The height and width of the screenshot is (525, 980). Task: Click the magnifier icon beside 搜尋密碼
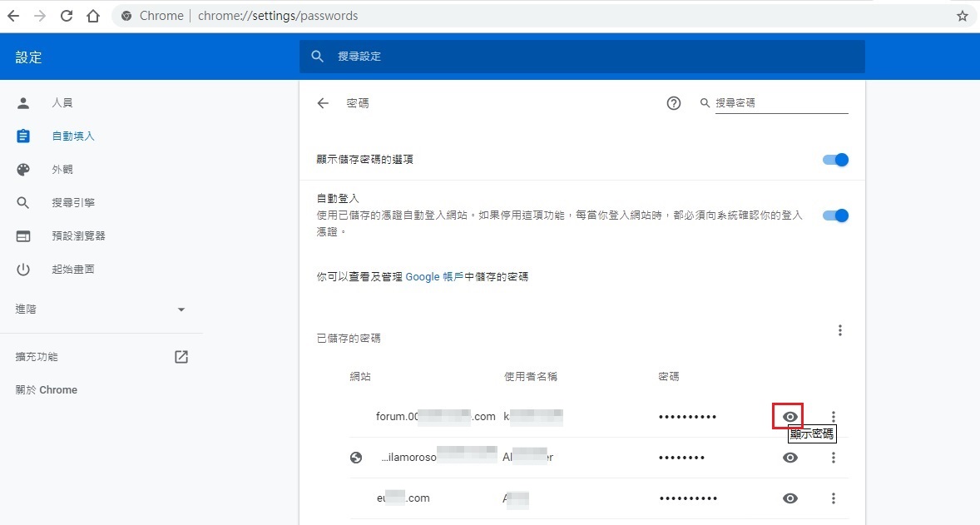(705, 103)
